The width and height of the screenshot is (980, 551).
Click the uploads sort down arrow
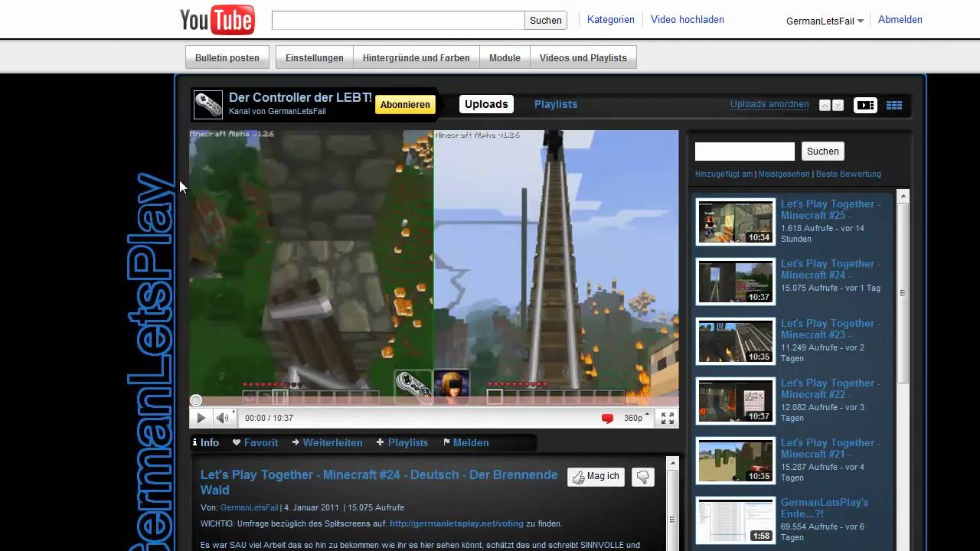838,106
